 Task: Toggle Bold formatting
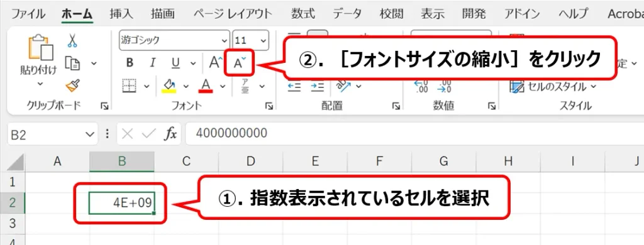(x=130, y=63)
